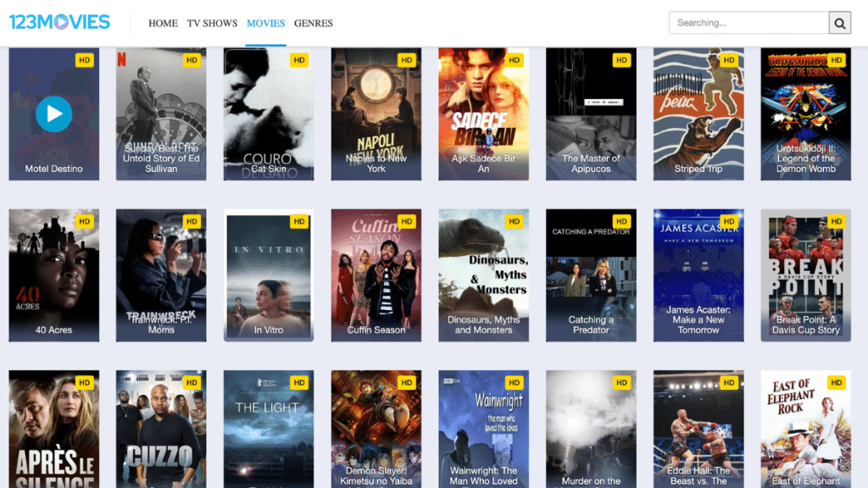Click the 'Trainwreck: P.I. Moms' title
This screenshot has height=488, width=868.
[161, 324]
